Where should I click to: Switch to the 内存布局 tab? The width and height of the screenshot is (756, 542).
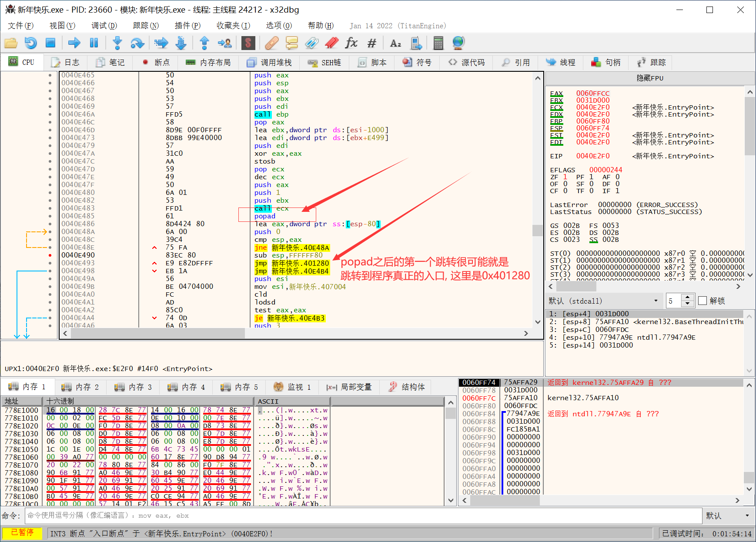(208, 63)
